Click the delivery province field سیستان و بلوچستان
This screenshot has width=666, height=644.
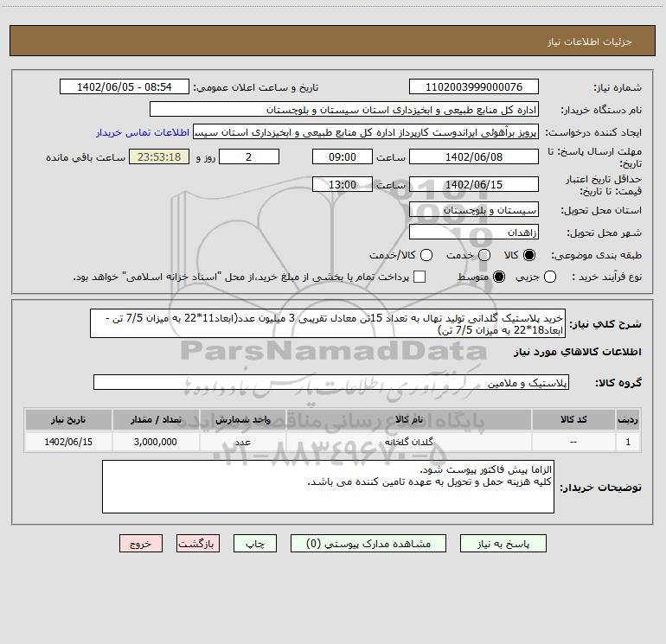click(474, 209)
